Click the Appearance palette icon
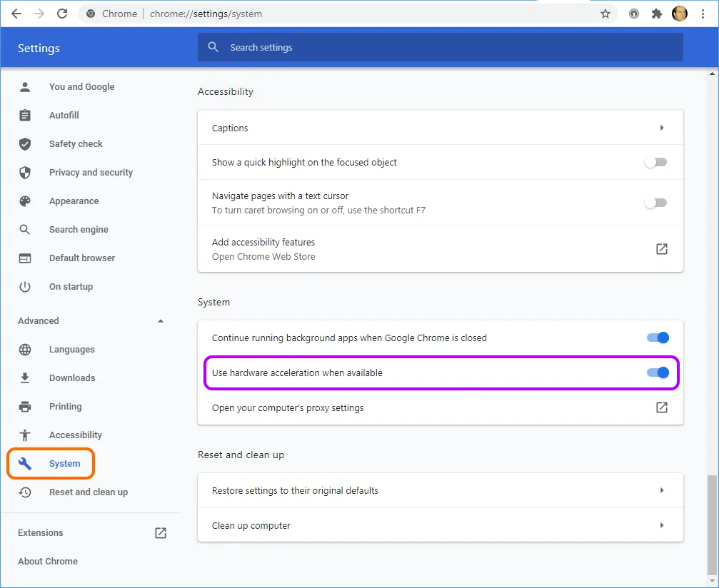This screenshot has height=588, width=719. tap(25, 201)
